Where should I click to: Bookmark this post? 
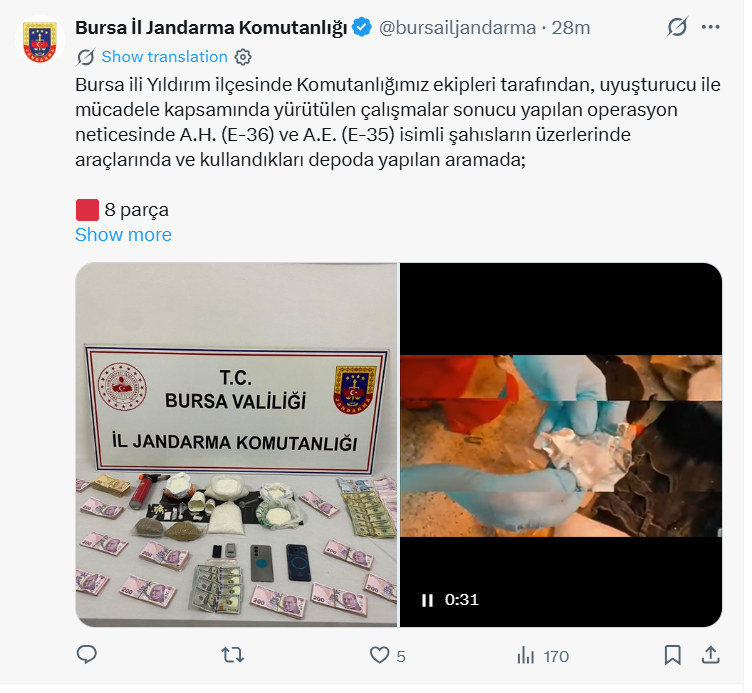pos(672,655)
